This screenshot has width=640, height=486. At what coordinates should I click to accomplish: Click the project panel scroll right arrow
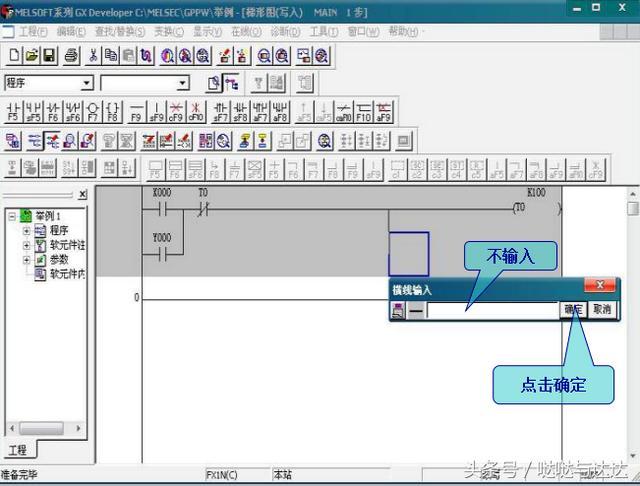pos(78,428)
